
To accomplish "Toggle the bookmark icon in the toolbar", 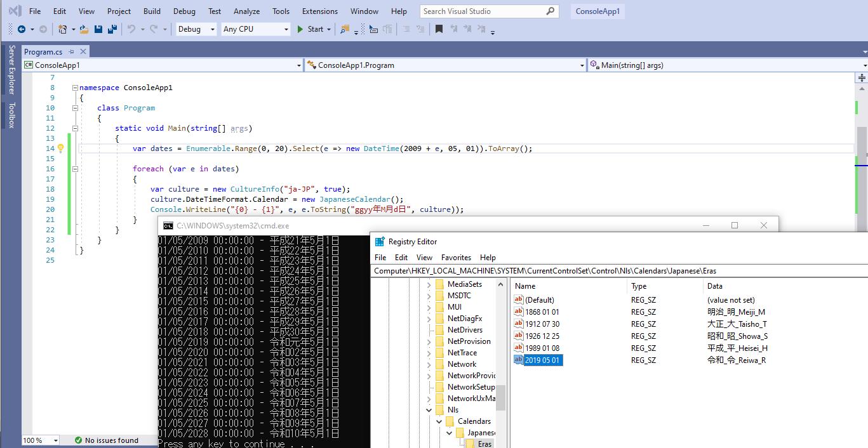I will 439,29.
